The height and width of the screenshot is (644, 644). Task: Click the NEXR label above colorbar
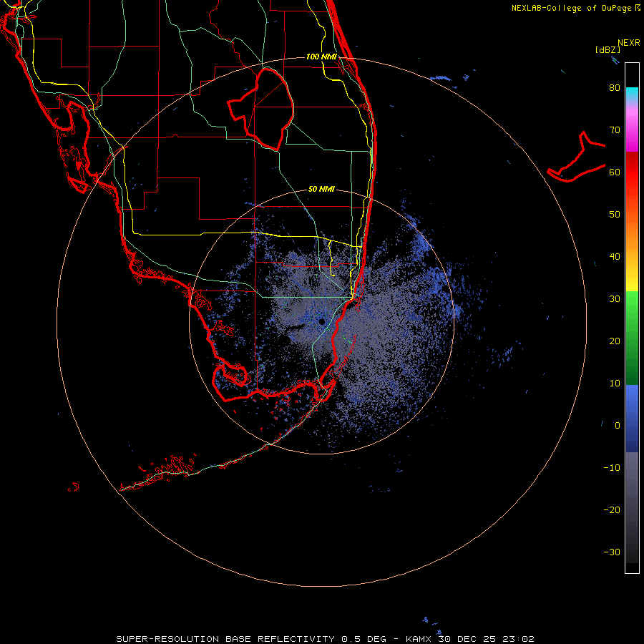[629, 43]
